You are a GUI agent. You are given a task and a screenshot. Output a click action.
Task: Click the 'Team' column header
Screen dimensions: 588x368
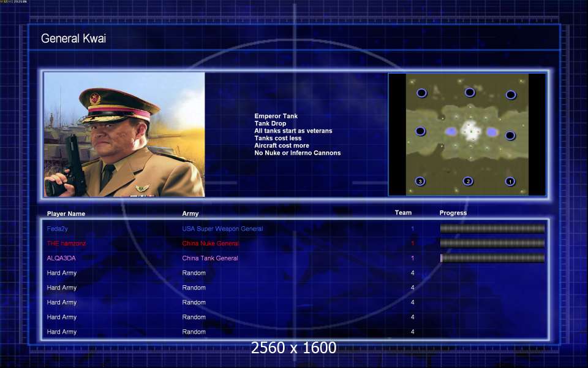point(403,213)
